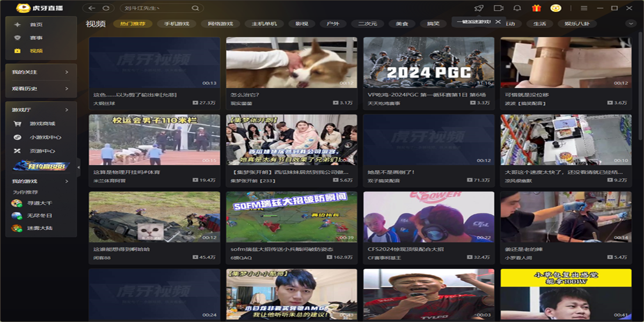Click the 预约赢888 promo banner
Viewport: 644px width, 322px height.
[41, 166]
